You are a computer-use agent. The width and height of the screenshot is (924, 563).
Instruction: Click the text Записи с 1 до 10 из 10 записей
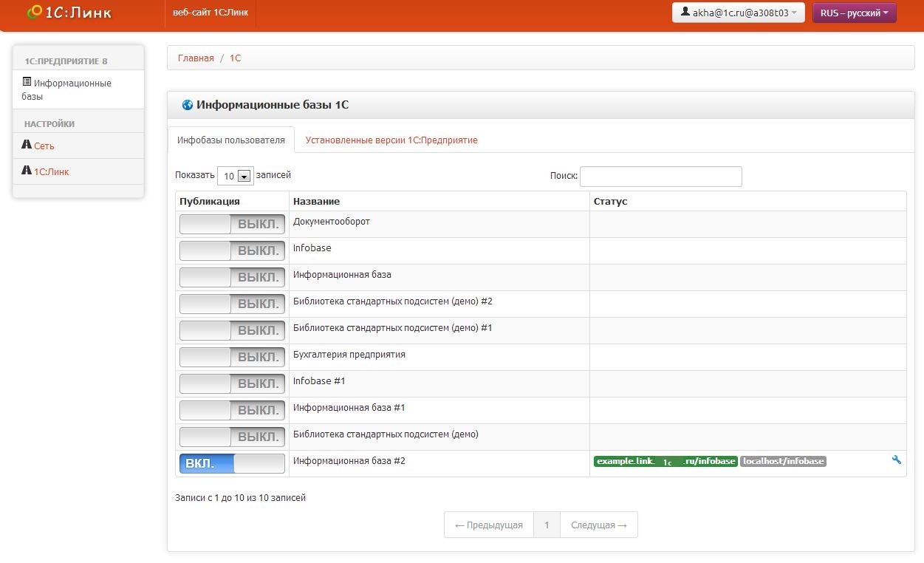[x=240, y=498]
